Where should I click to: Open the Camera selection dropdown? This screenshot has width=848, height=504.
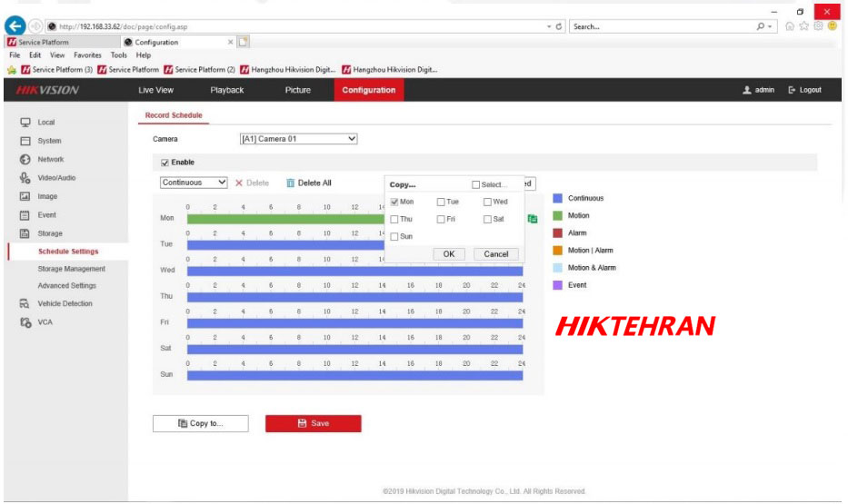coord(298,139)
